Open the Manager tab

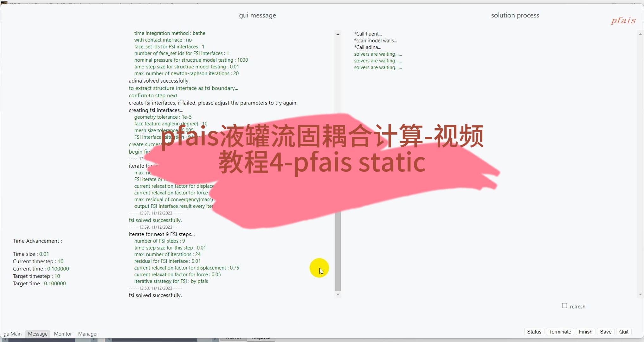coord(88,334)
